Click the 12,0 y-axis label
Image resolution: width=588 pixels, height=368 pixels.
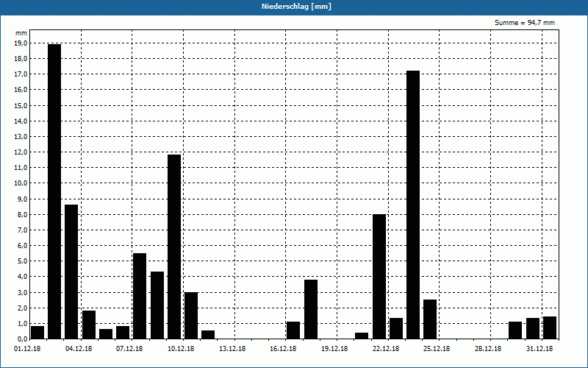point(21,152)
